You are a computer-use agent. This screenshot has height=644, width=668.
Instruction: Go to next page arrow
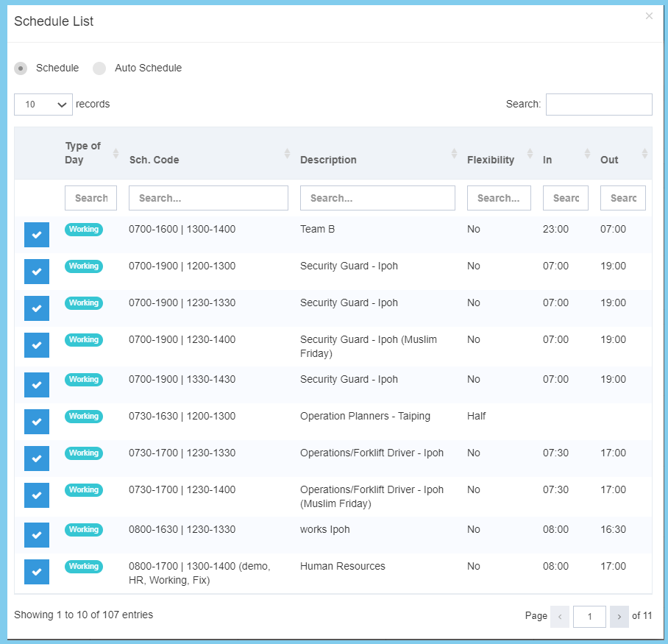pyautogui.click(x=619, y=616)
